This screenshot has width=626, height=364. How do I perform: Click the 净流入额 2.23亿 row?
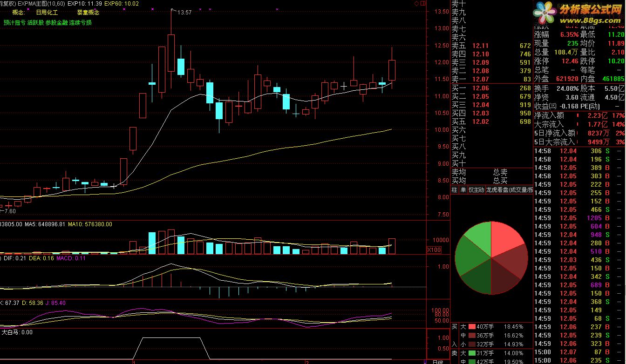coord(579,115)
